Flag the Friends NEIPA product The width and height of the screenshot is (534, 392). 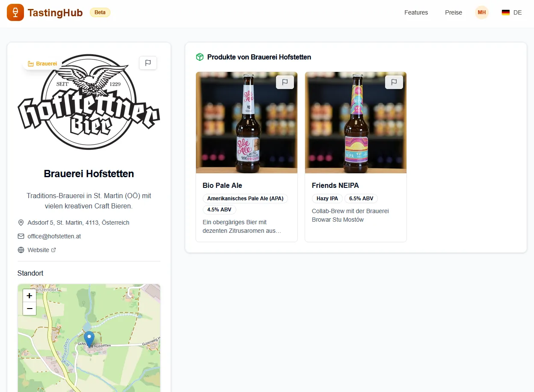(x=394, y=82)
